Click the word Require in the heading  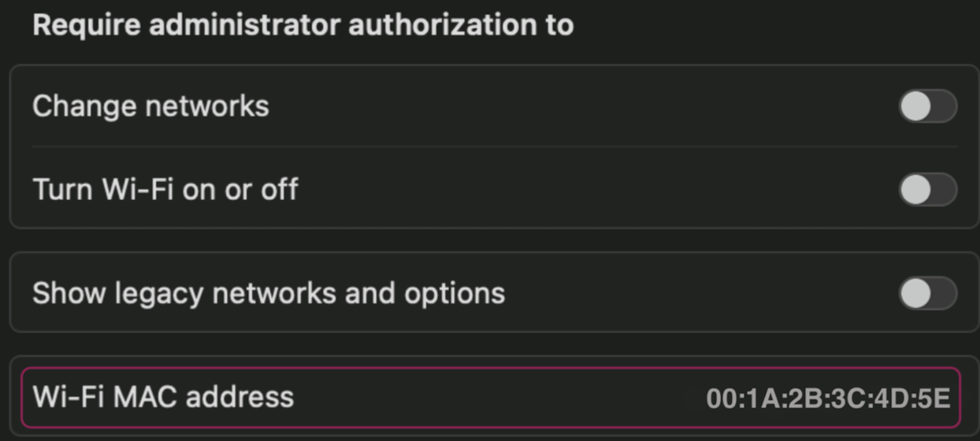[87, 25]
